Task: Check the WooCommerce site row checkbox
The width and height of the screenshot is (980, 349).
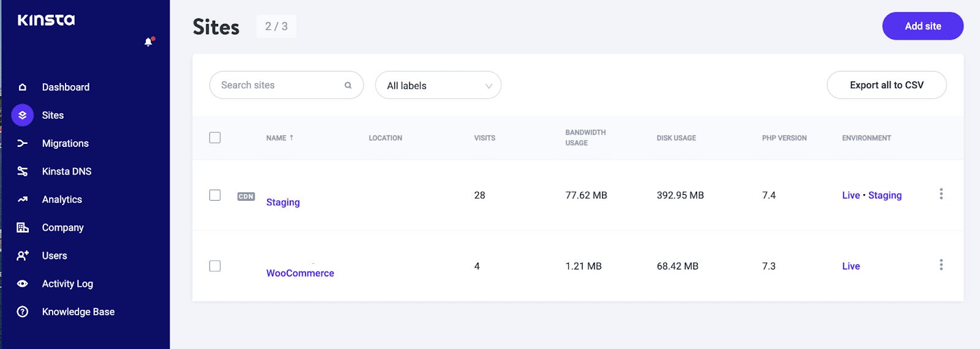Action: point(215,266)
